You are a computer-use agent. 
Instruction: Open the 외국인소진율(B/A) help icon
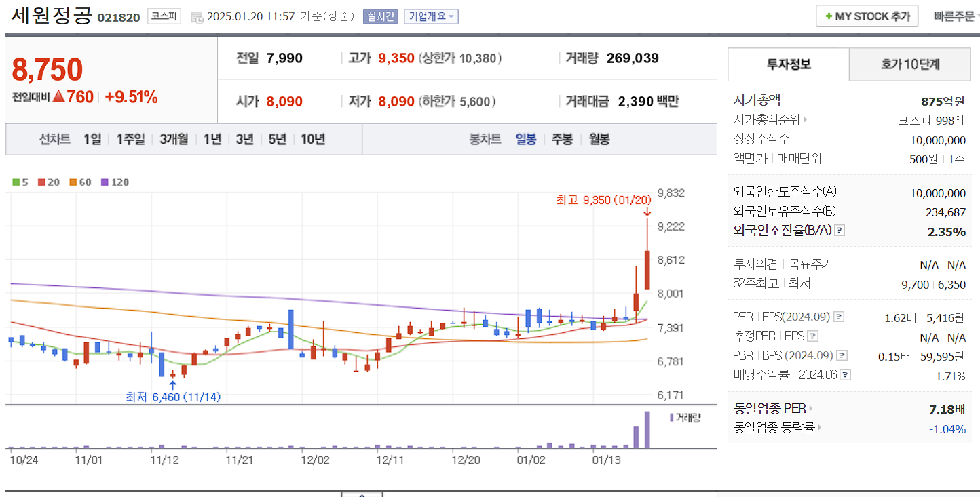tap(839, 231)
